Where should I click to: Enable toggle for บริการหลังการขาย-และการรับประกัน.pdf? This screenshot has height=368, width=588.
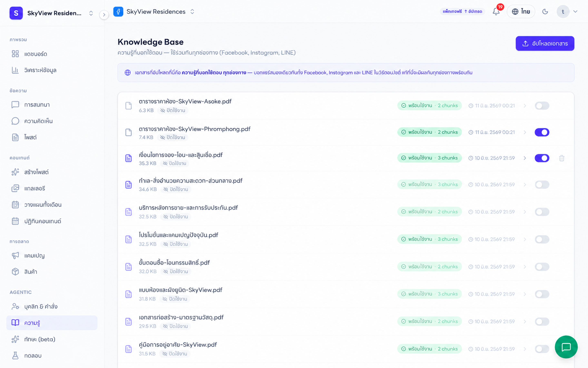pos(542,212)
